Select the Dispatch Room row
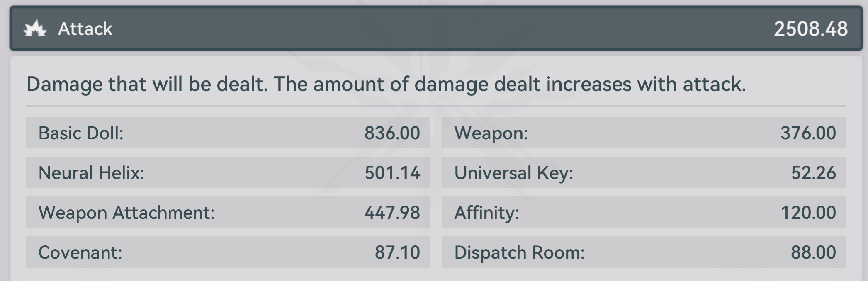This screenshot has height=281, width=868. click(x=644, y=252)
